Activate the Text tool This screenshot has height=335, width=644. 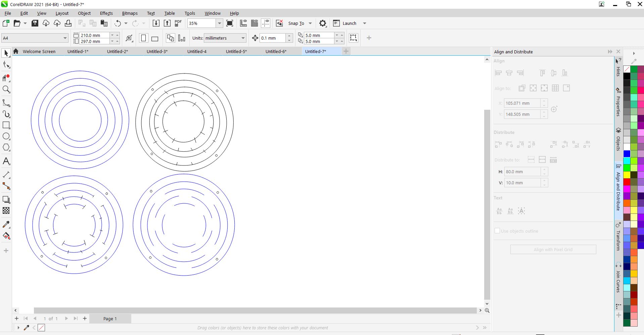(x=6, y=161)
